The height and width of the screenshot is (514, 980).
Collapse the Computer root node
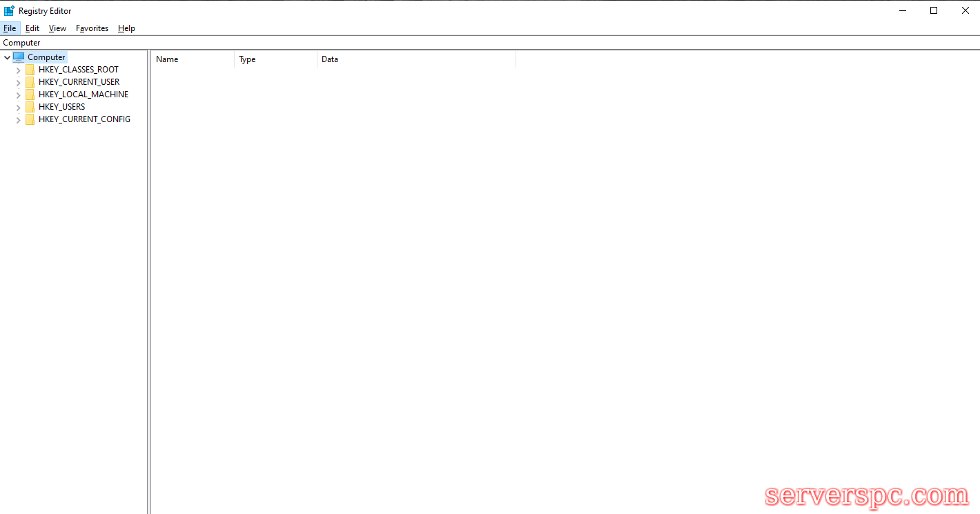click(7, 57)
